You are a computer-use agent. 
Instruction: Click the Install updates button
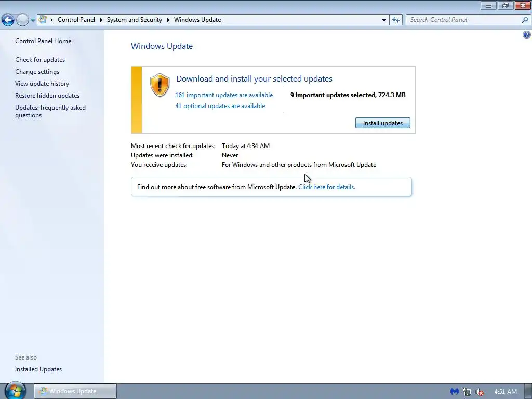[383, 123]
